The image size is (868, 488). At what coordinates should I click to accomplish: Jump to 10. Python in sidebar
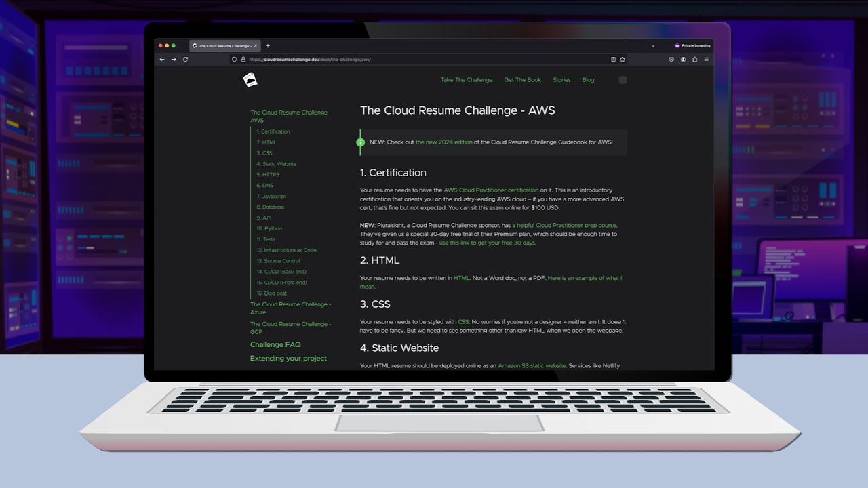[x=269, y=229]
